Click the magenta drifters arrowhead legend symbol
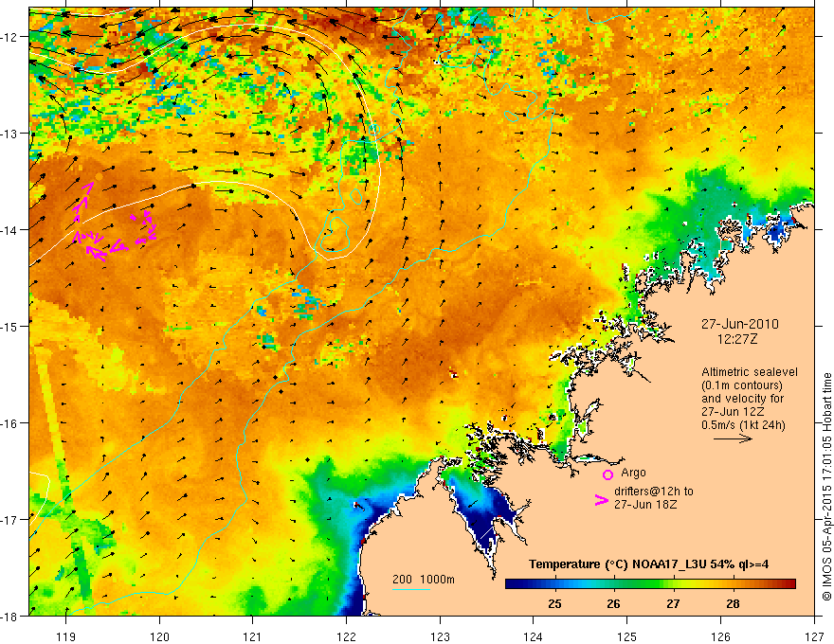This screenshot has height=644, width=834. coord(602,500)
